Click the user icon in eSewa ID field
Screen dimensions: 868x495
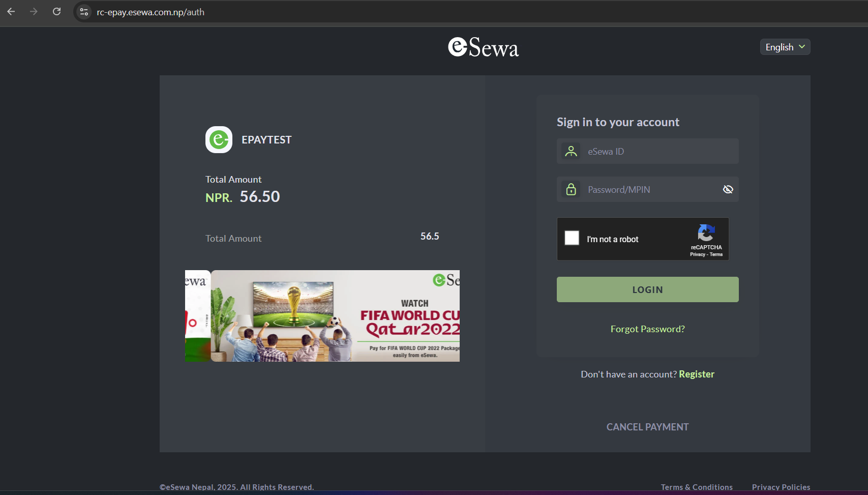tap(571, 151)
